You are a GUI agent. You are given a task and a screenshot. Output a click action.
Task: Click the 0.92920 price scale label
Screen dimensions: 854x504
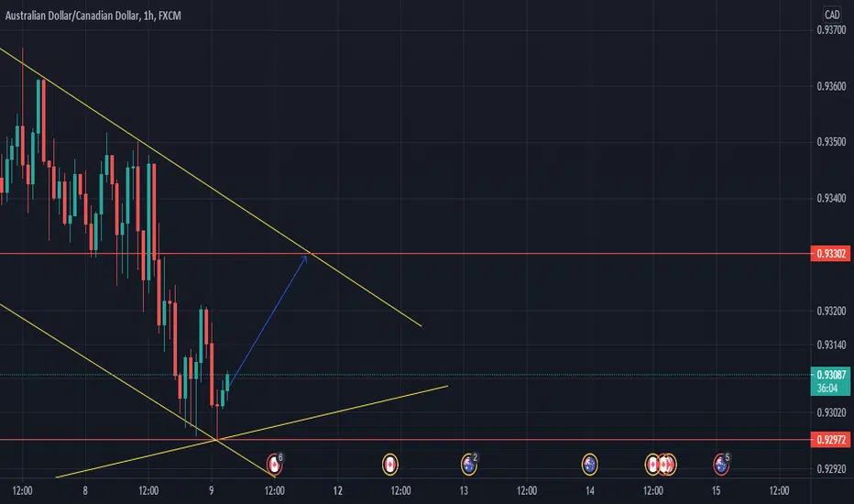pyautogui.click(x=831, y=468)
